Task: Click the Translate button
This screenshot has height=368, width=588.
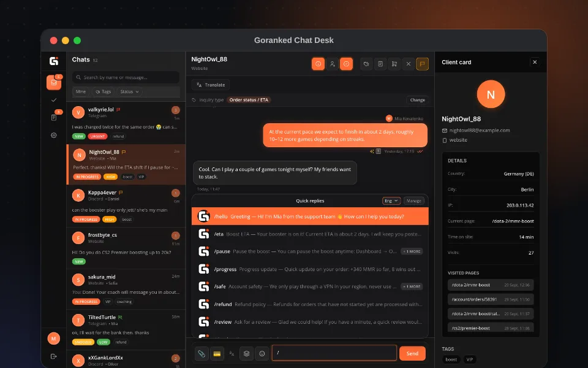Action: pyautogui.click(x=210, y=85)
